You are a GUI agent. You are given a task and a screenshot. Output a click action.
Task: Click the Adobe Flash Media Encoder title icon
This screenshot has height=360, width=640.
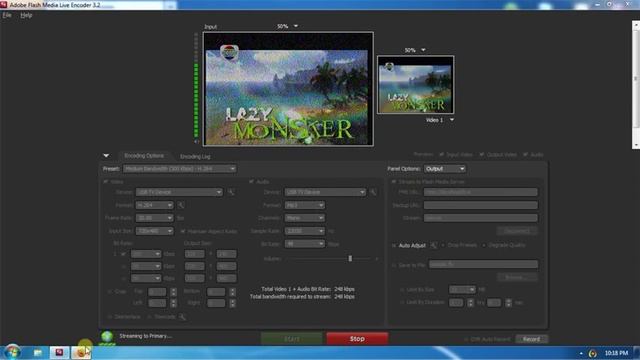[4, 4]
